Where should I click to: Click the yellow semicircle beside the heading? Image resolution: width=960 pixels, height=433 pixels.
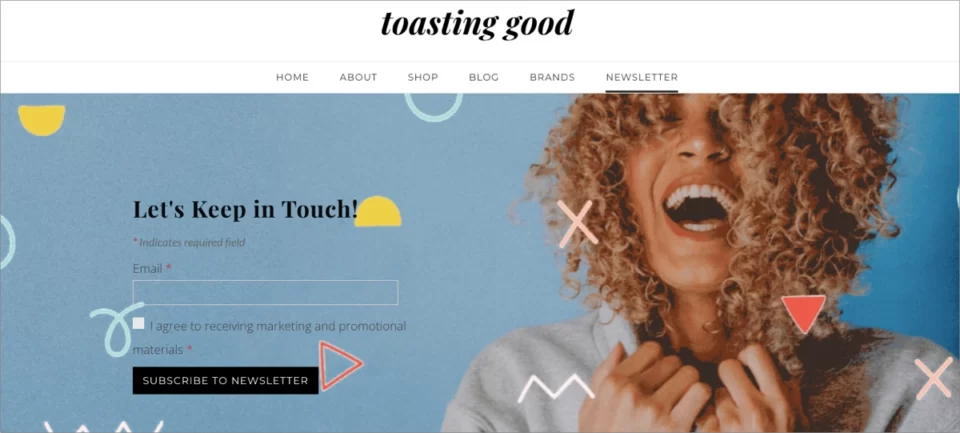pyautogui.click(x=378, y=212)
